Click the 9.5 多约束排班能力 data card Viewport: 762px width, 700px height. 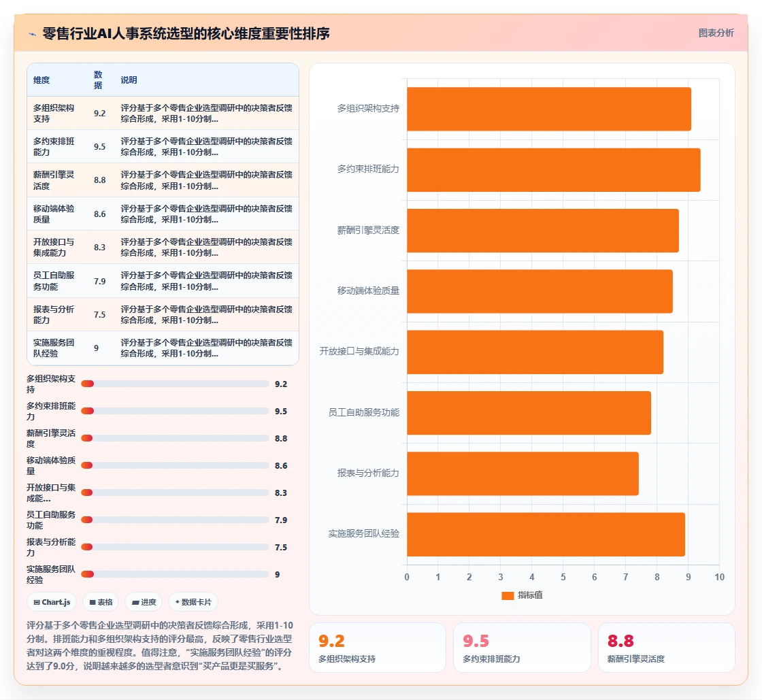pos(522,648)
